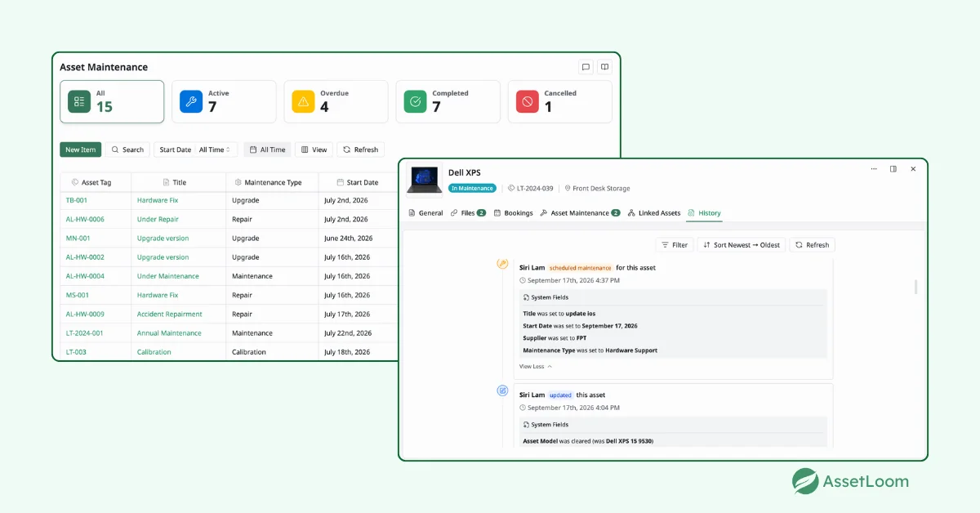Open asset tag AL-HW-0006 link

(85, 219)
